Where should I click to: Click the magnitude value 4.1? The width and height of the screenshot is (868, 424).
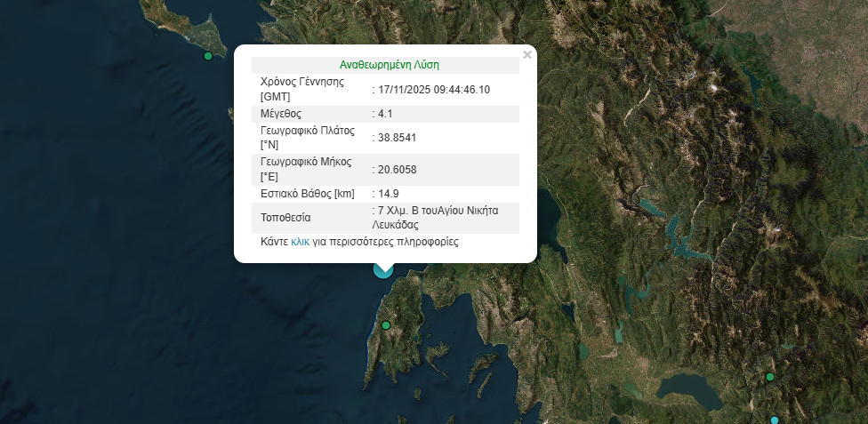(x=385, y=114)
